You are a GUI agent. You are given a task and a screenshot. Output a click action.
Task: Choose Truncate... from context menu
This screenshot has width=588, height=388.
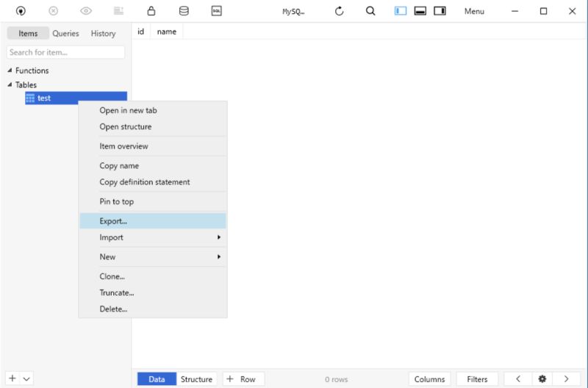[x=153, y=292]
